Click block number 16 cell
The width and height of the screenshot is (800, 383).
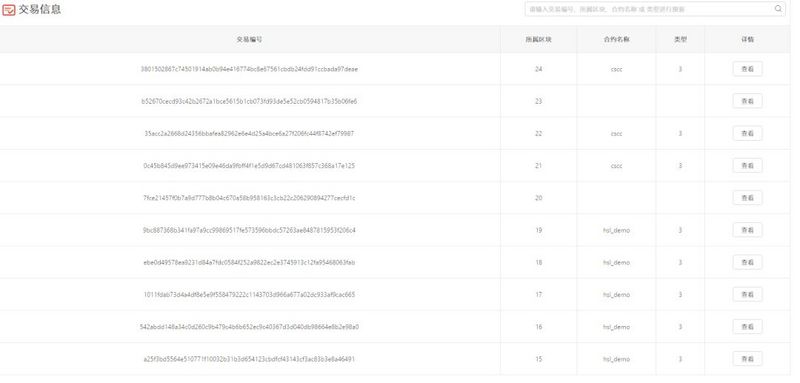click(x=538, y=327)
